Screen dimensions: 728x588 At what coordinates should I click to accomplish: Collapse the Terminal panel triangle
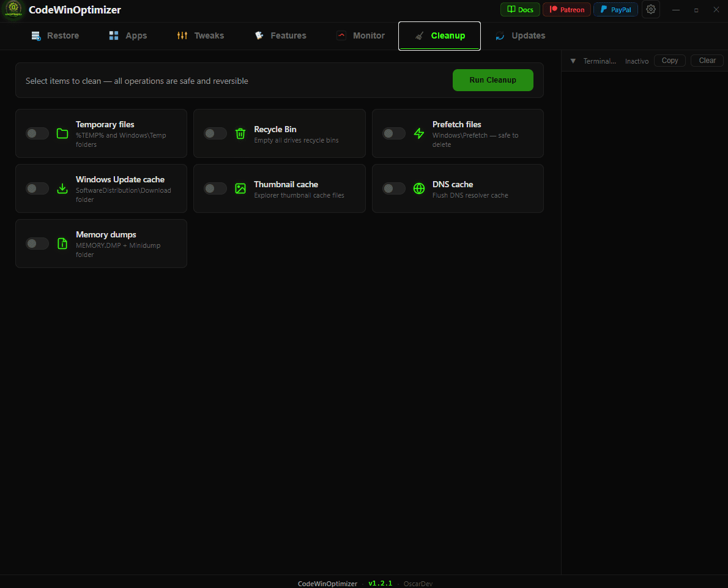tap(573, 61)
